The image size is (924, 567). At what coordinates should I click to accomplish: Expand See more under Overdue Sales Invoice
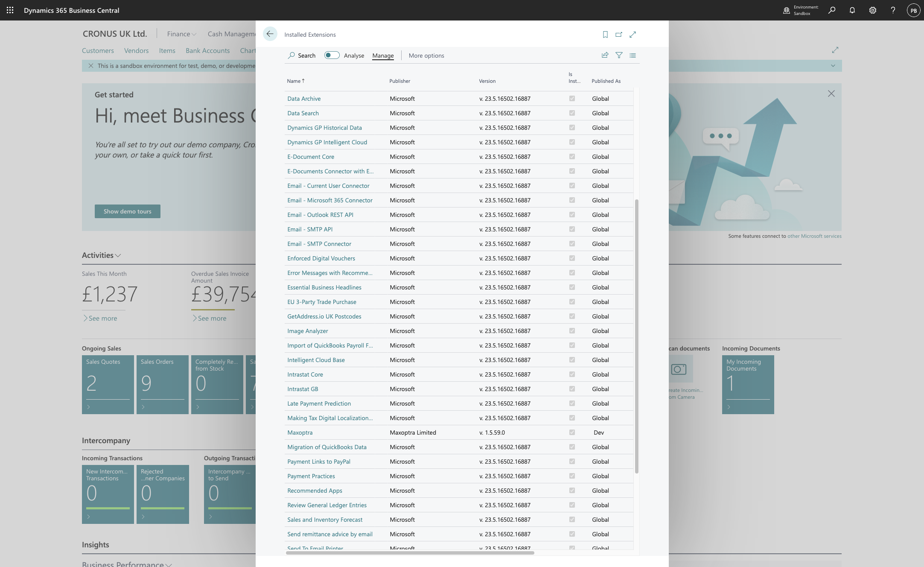point(209,318)
